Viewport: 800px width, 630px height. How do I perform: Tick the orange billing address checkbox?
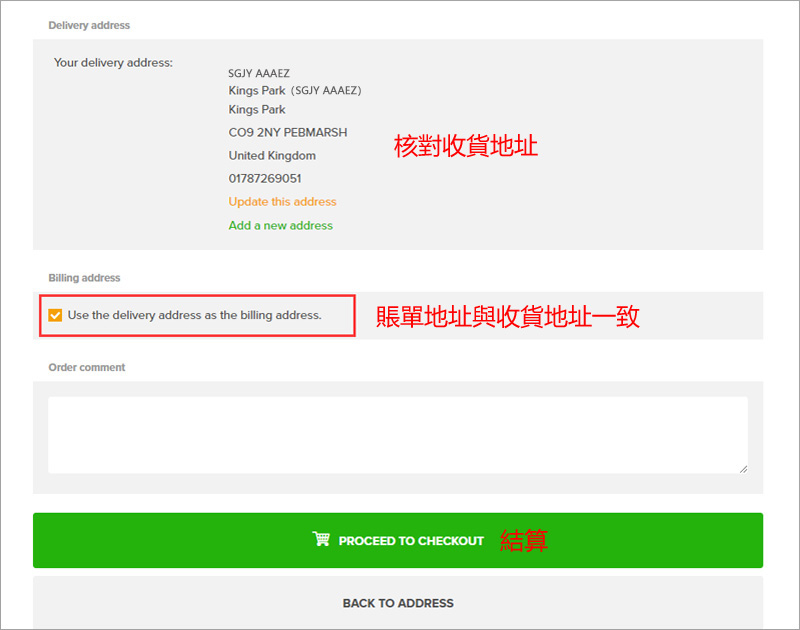55,315
